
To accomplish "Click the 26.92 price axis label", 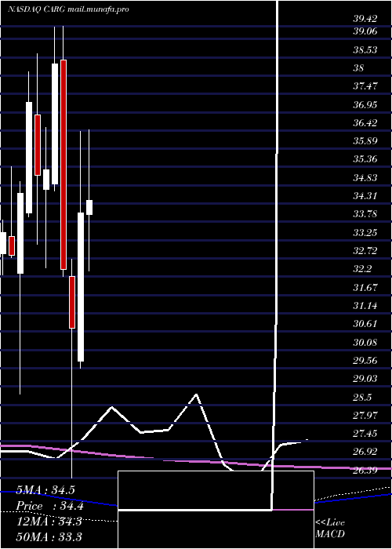I will (x=365, y=452).
